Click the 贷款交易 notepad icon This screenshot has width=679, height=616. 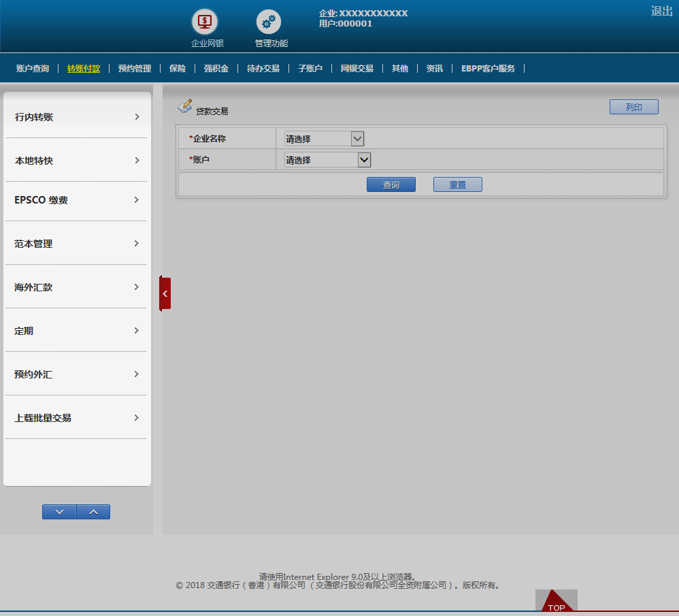pyautogui.click(x=184, y=106)
